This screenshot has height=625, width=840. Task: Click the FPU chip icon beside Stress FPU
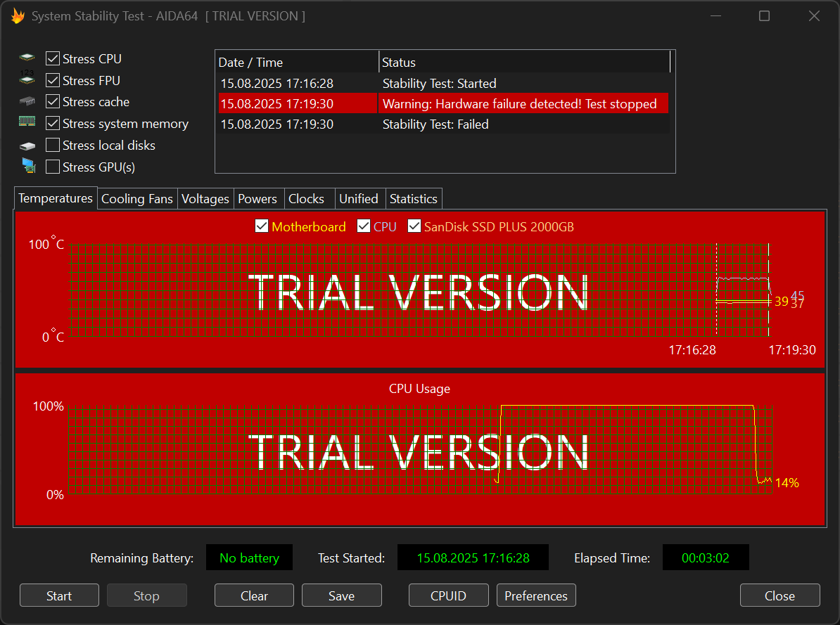click(x=27, y=78)
